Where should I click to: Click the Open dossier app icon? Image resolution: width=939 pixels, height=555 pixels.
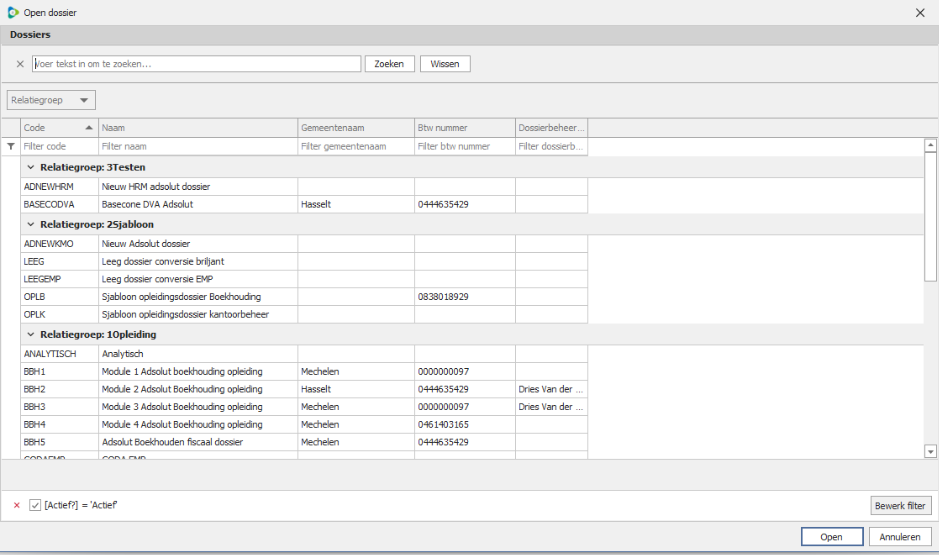pos(13,13)
